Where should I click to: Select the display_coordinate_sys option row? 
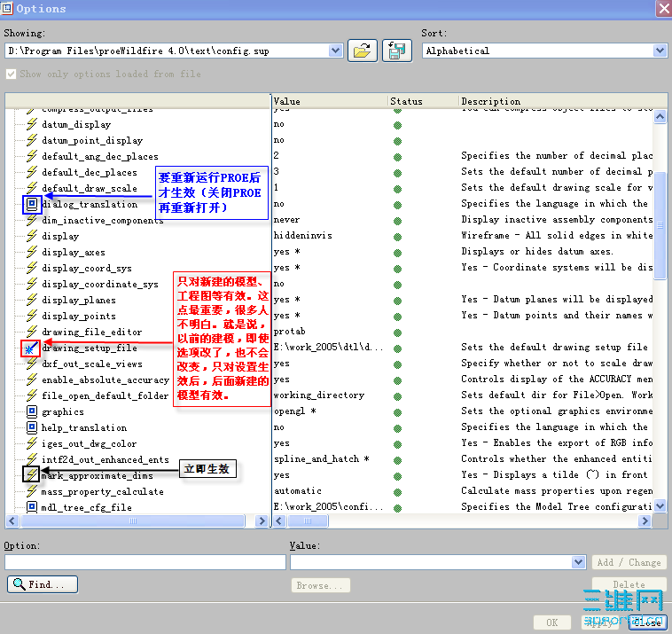pyautogui.click(x=100, y=285)
